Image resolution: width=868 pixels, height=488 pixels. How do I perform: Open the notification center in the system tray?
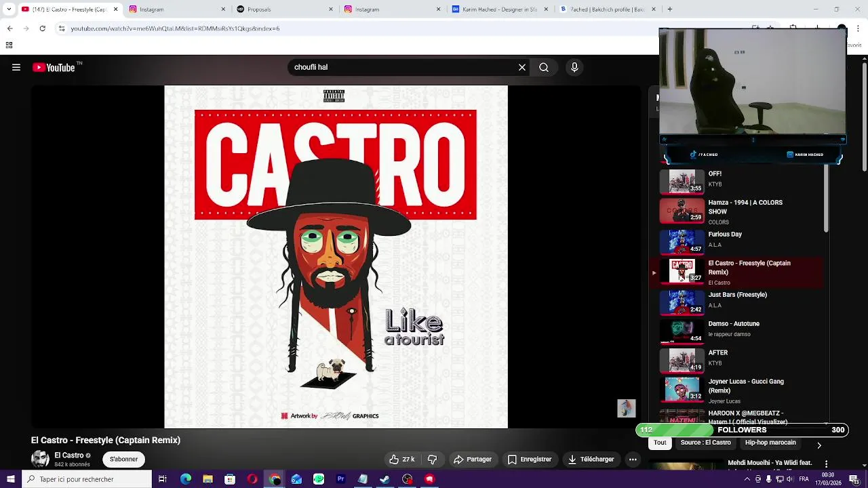[854, 479]
